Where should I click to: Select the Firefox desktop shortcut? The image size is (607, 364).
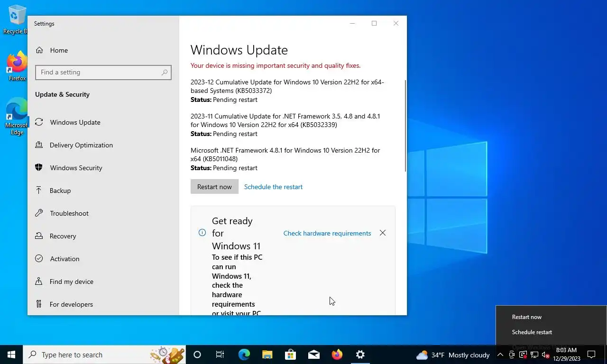(17, 66)
